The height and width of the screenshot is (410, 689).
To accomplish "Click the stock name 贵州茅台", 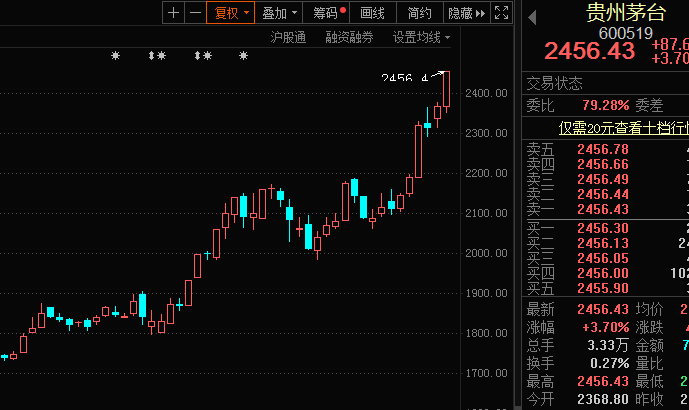I will (626, 12).
